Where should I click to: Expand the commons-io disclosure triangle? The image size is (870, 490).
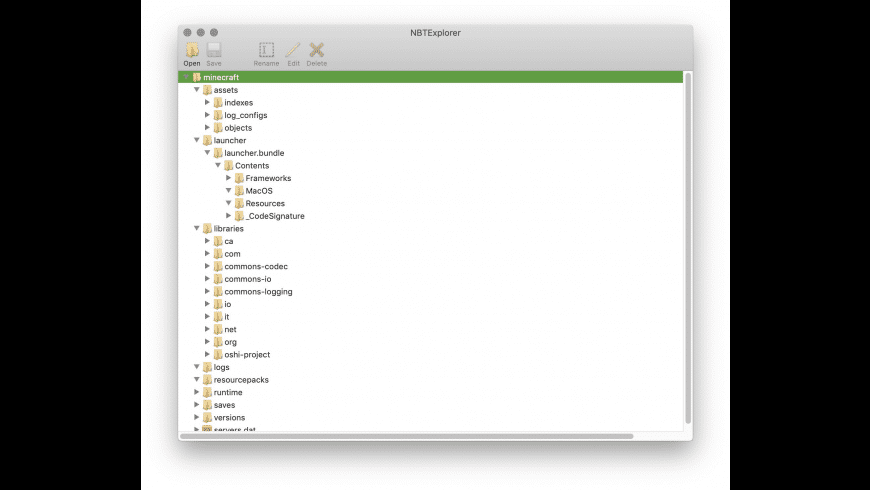coord(207,279)
